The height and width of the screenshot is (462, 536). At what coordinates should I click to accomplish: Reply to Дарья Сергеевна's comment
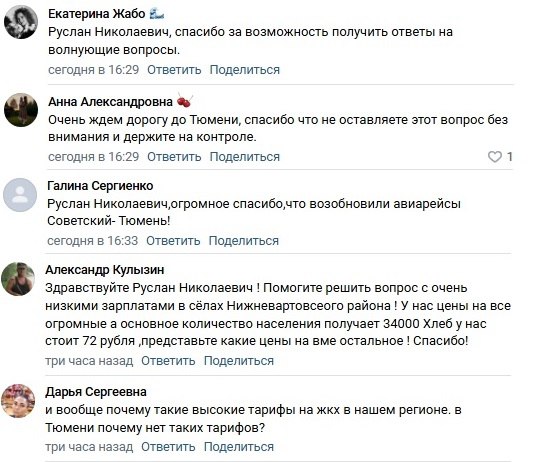[168, 447]
